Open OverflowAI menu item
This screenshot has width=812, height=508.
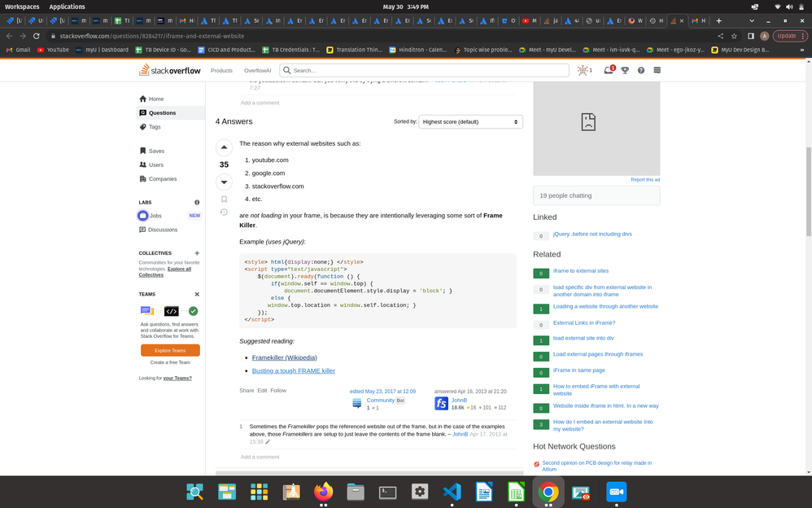[257, 71]
